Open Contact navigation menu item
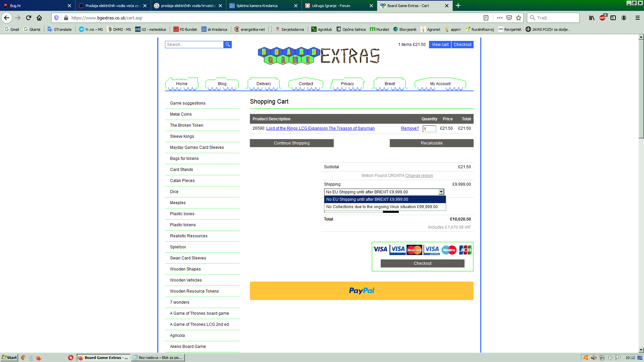 tap(306, 84)
